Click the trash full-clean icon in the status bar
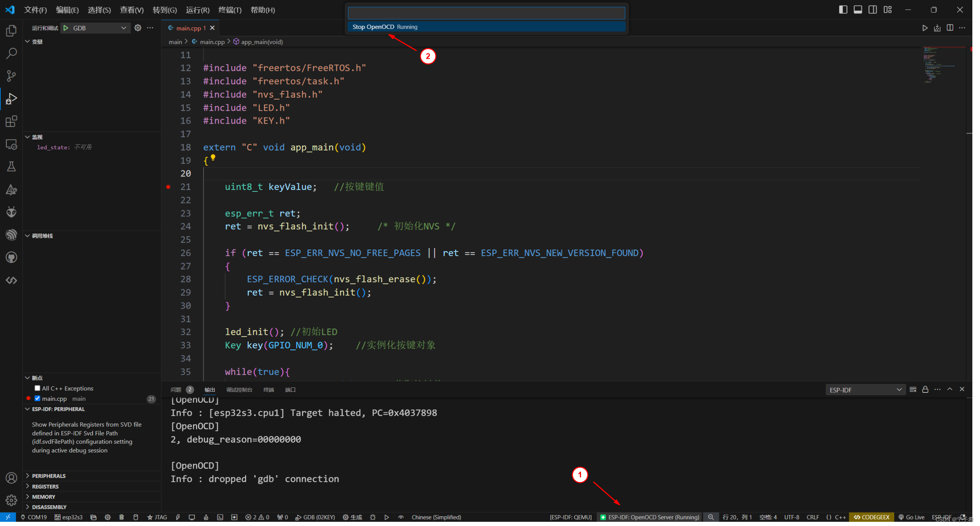980x526 pixels. point(121,518)
